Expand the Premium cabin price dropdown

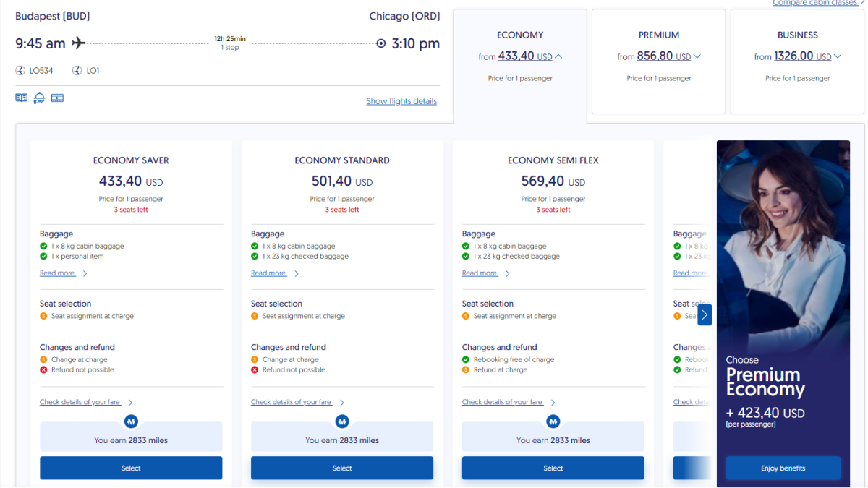click(x=697, y=56)
